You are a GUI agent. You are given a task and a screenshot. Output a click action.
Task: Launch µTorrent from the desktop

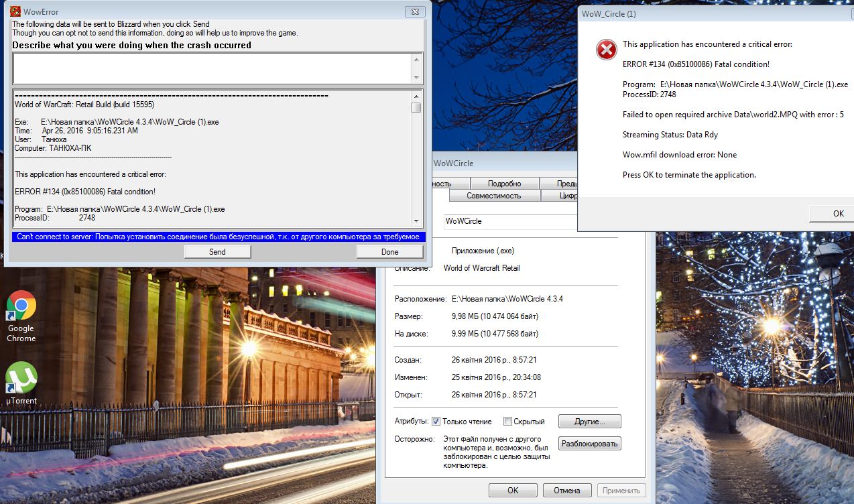point(21,378)
